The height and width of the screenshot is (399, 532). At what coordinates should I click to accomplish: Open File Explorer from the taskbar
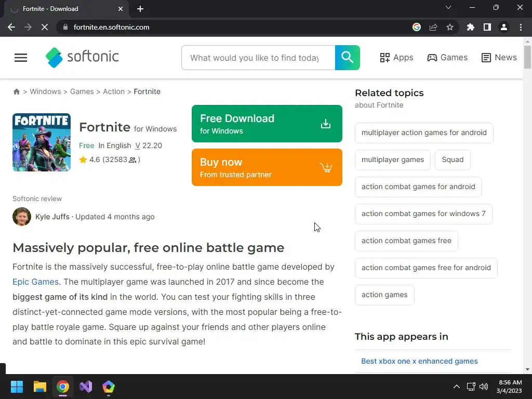tap(39, 387)
